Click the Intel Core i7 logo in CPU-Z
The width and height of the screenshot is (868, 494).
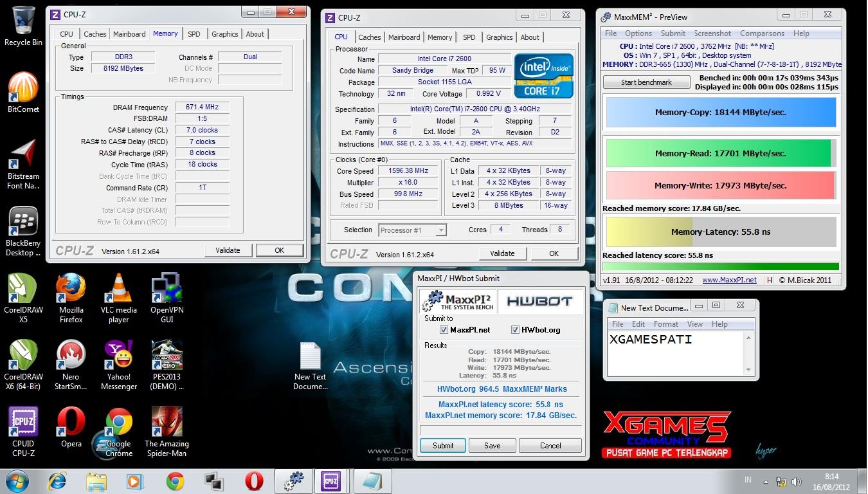tap(543, 76)
